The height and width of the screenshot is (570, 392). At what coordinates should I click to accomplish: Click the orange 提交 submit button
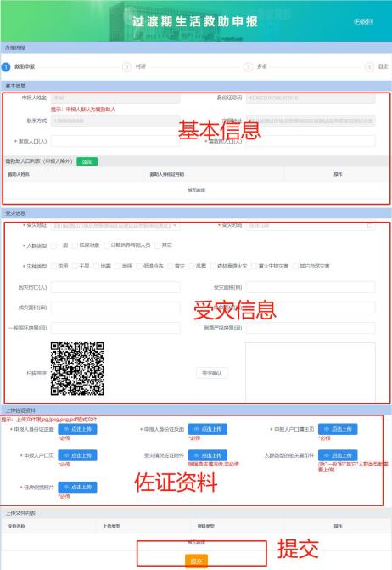point(196,561)
